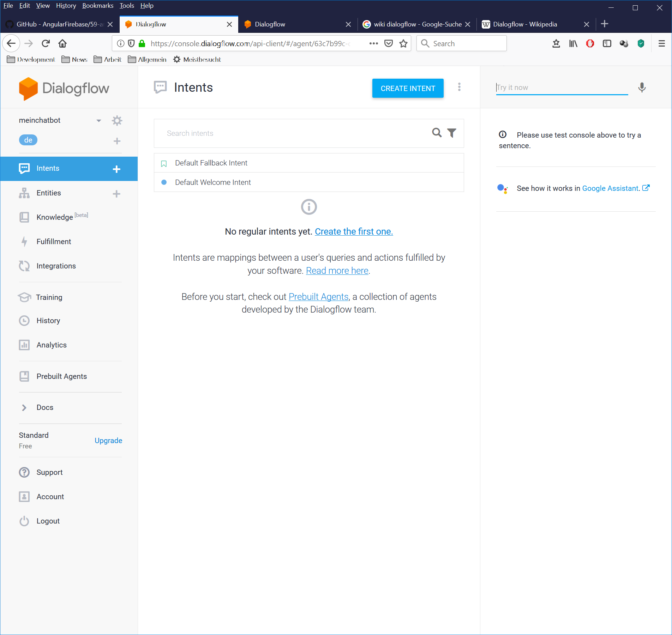This screenshot has height=635, width=672.
Task: Open the Arbeit bookmarks folder
Action: click(107, 60)
